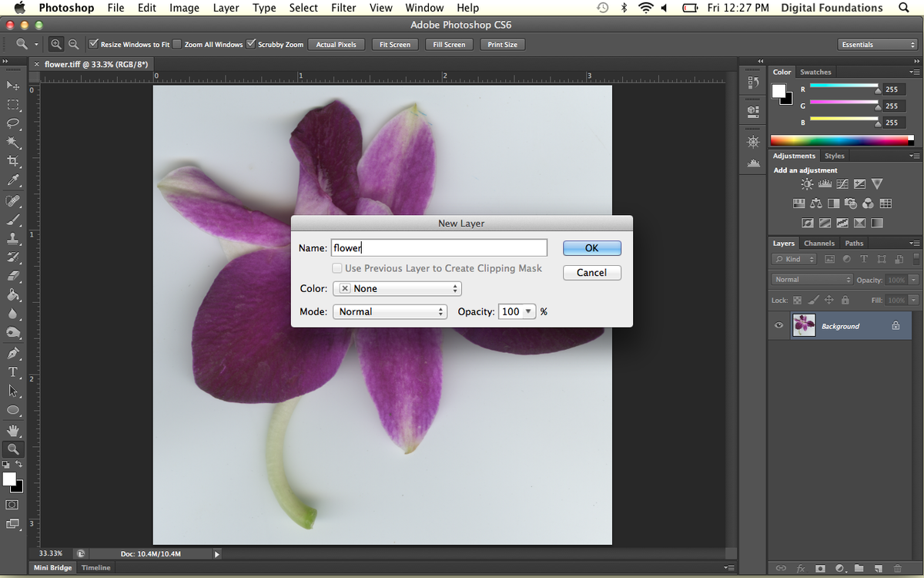
Task: Select the Crop tool
Action: (13, 161)
